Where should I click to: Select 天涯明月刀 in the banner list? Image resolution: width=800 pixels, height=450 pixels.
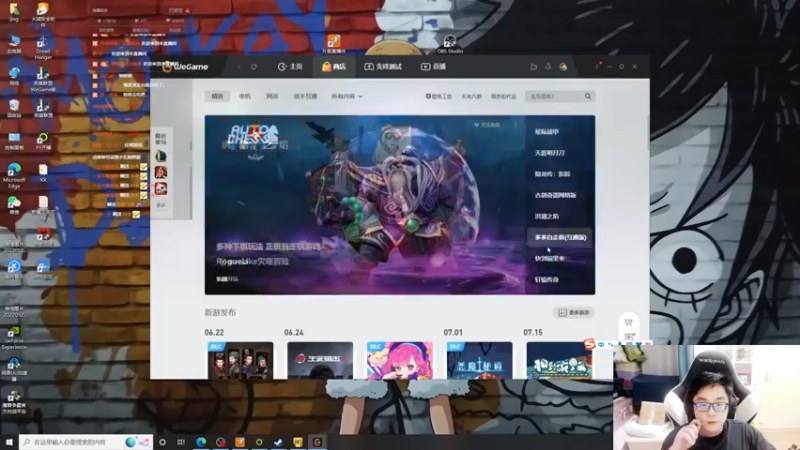tap(549, 153)
